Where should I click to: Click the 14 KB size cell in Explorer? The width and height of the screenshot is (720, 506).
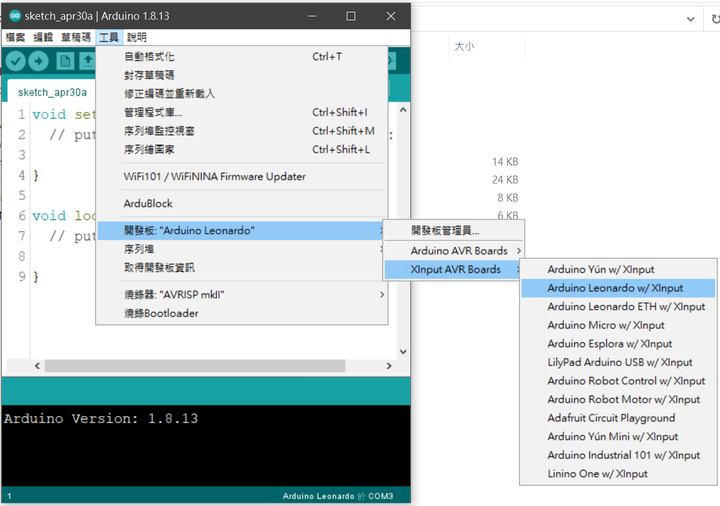point(505,162)
